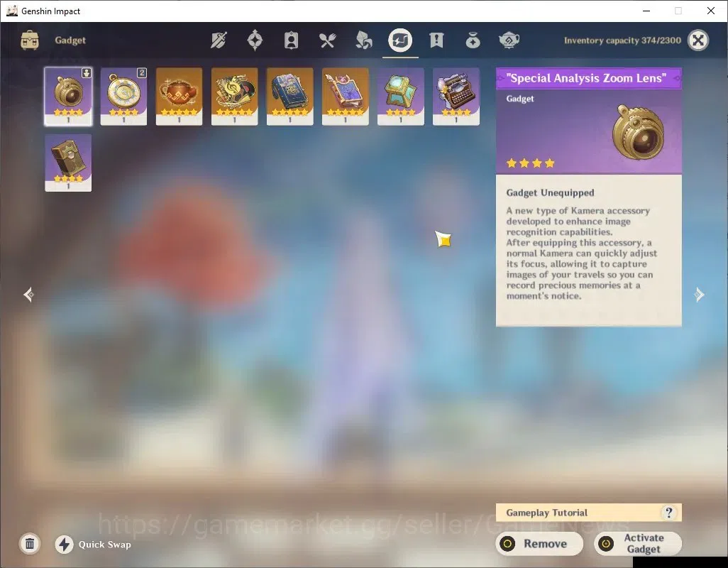Click the trash can delete icon

30,544
